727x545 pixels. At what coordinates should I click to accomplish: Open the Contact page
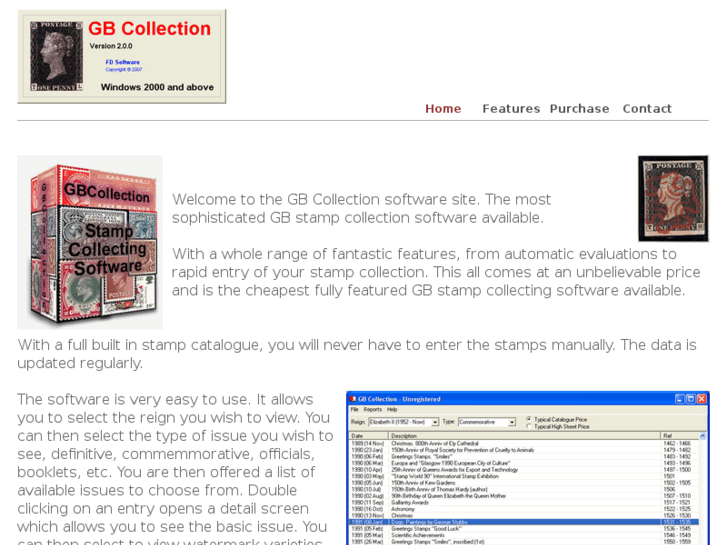(x=647, y=109)
